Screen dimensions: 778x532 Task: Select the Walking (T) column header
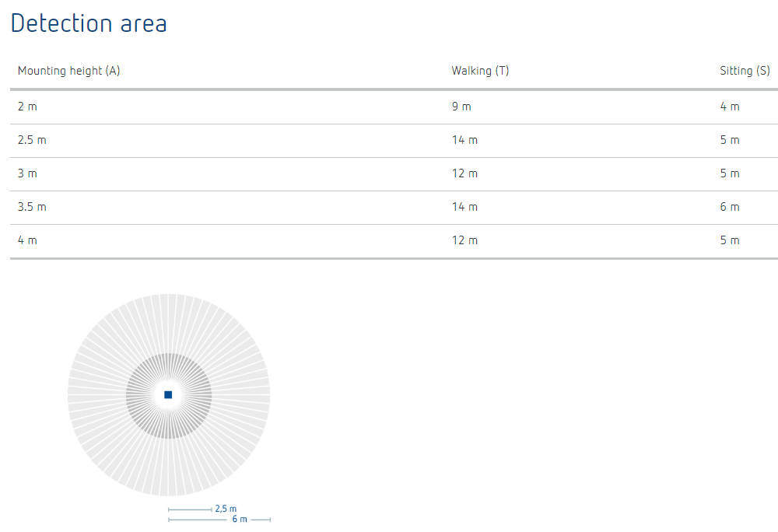click(480, 71)
